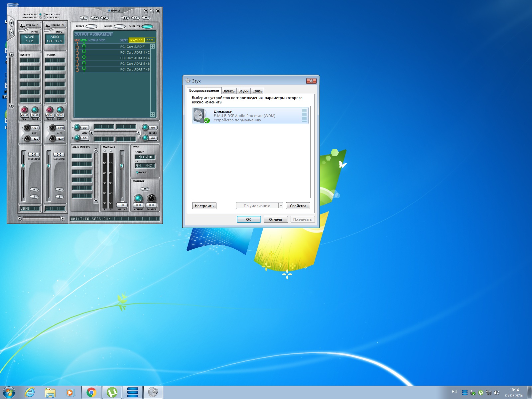Screen dimensions: 532x399
Task: Click the strip inserts scroll up arrow
Action: (11, 55)
